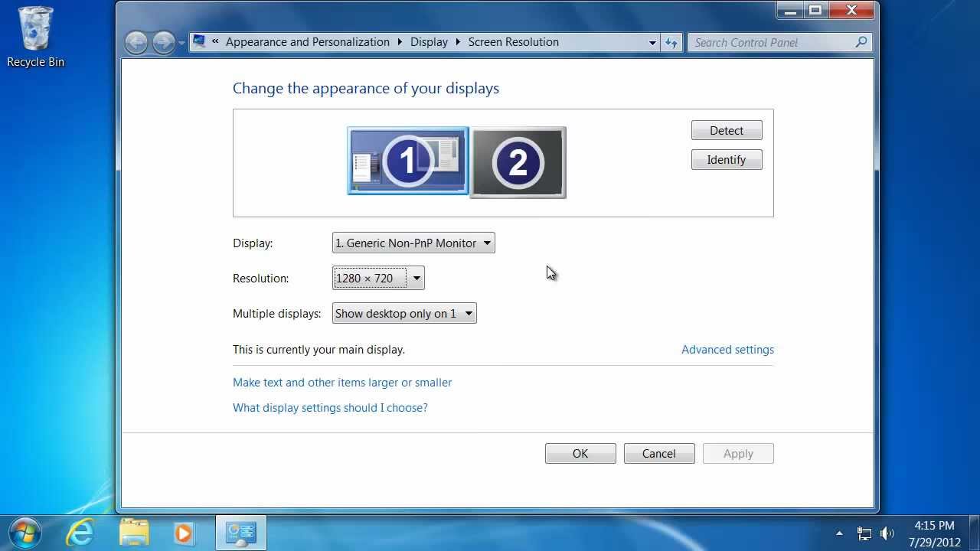This screenshot has width=980, height=551.
Task: Select the Recycle Bin desktop icon
Action: pos(35,37)
